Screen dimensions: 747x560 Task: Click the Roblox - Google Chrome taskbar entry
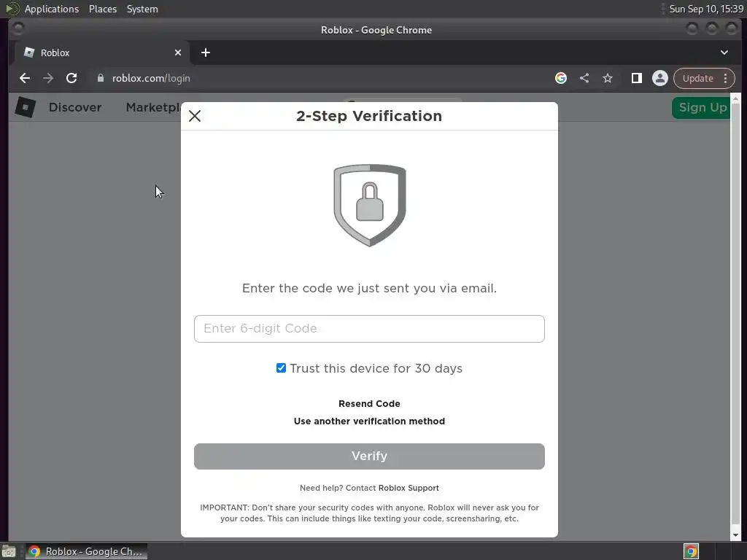pyautogui.click(x=86, y=551)
